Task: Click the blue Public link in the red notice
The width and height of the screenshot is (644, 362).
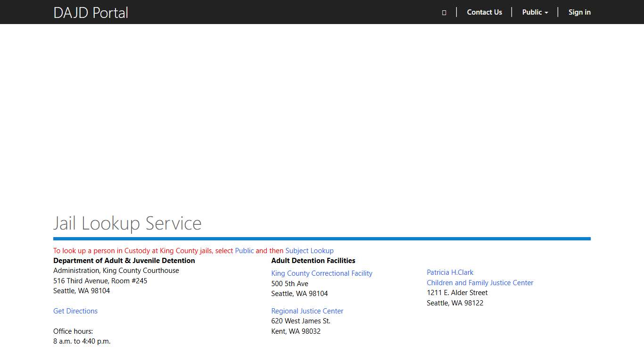Action: click(244, 251)
